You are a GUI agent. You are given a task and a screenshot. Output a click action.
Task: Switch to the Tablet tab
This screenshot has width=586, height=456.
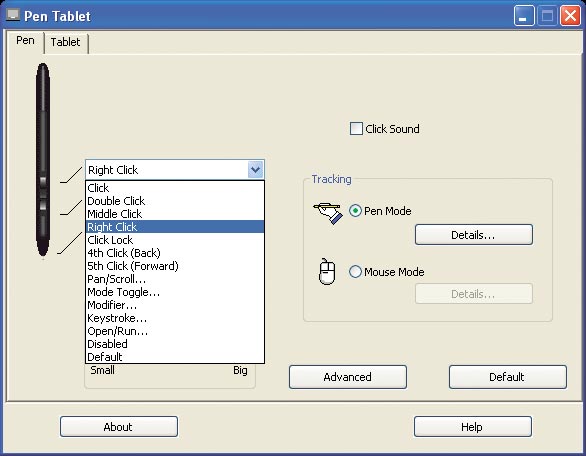(65, 42)
